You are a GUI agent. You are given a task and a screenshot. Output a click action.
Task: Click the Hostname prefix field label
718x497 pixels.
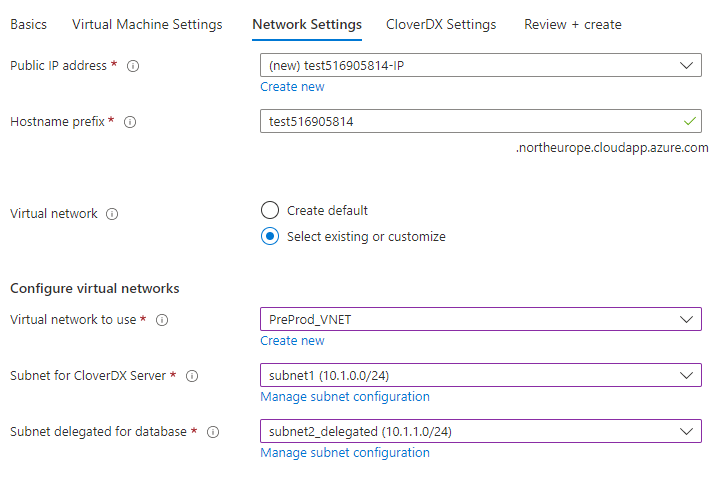point(57,122)
